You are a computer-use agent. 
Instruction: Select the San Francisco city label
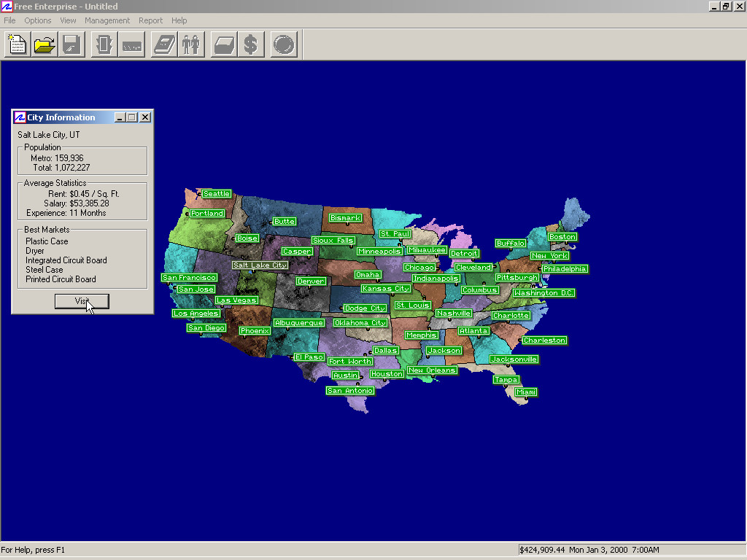(x=190, y=278)
